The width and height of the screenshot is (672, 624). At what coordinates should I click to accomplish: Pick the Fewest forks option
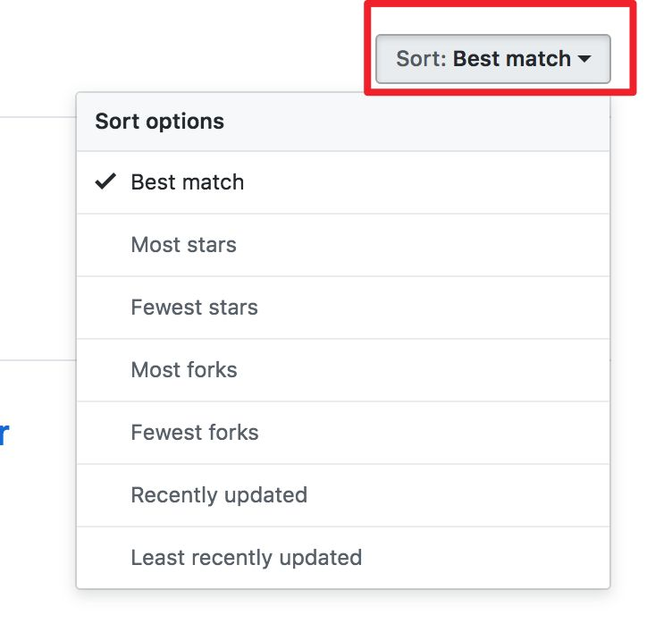(195, 433)
